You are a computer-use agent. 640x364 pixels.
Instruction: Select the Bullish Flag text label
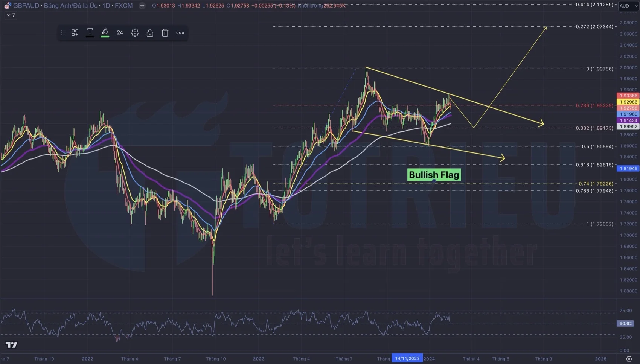pyautogui.click(x=434, y=175)
